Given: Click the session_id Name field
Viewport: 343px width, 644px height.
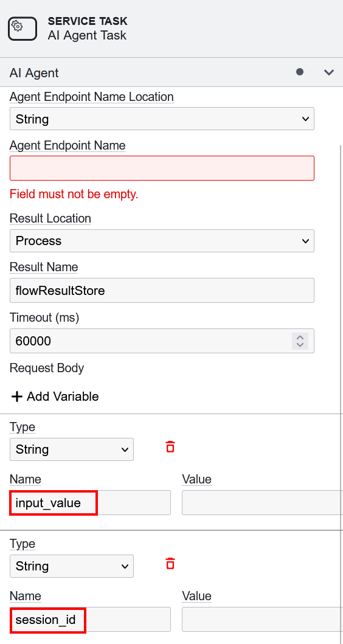Looking at the screenshot, I should click(90, 619).
